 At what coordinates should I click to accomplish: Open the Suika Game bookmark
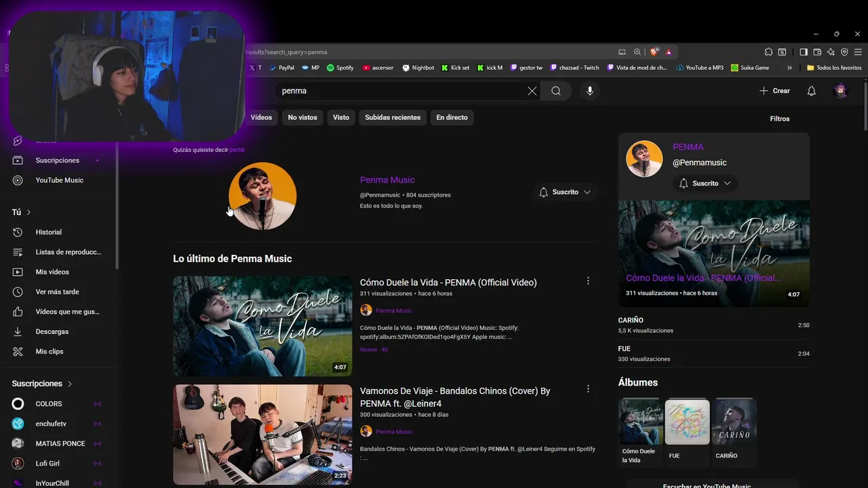pos(750,68)
